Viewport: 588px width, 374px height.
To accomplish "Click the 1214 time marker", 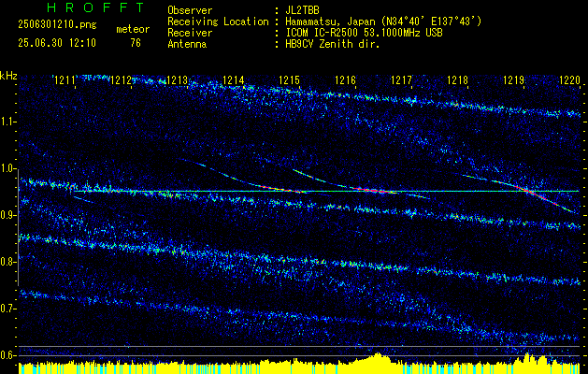I will pos(234,79).
